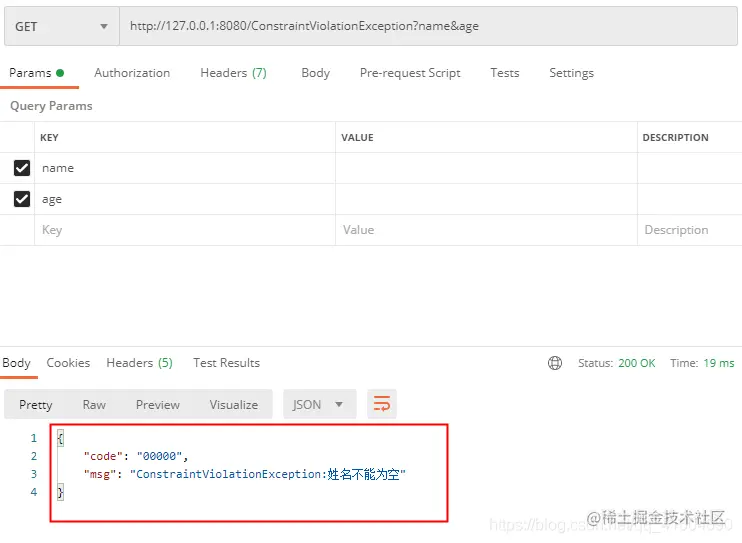The image size is (742, 543).
Task: Toggle the word wrap icon
Action: point(382,404)
